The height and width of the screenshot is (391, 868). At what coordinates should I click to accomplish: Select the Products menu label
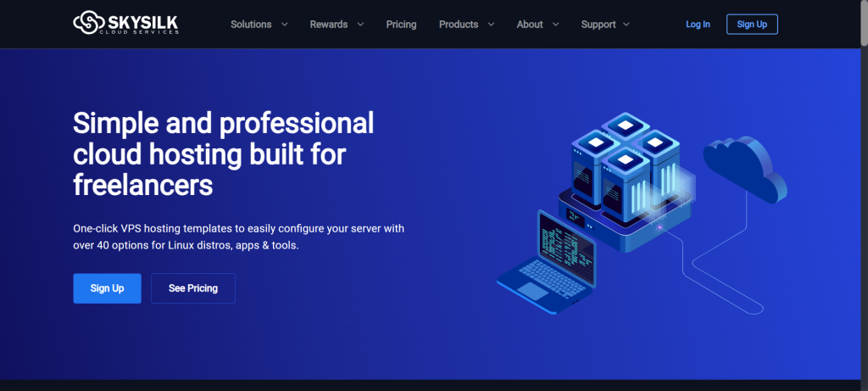tap(459, 25)
